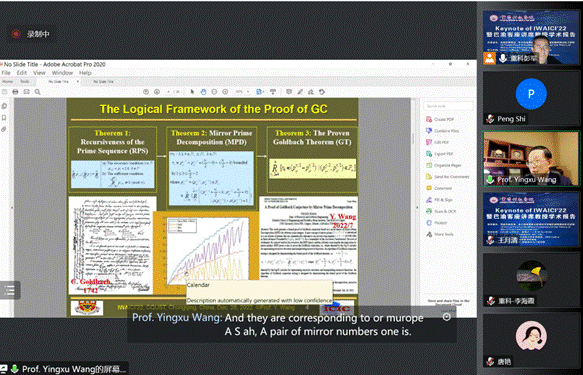Expand the caption settings chevron icon
Viewport: 583px width, 375px height.
(447, 317)
